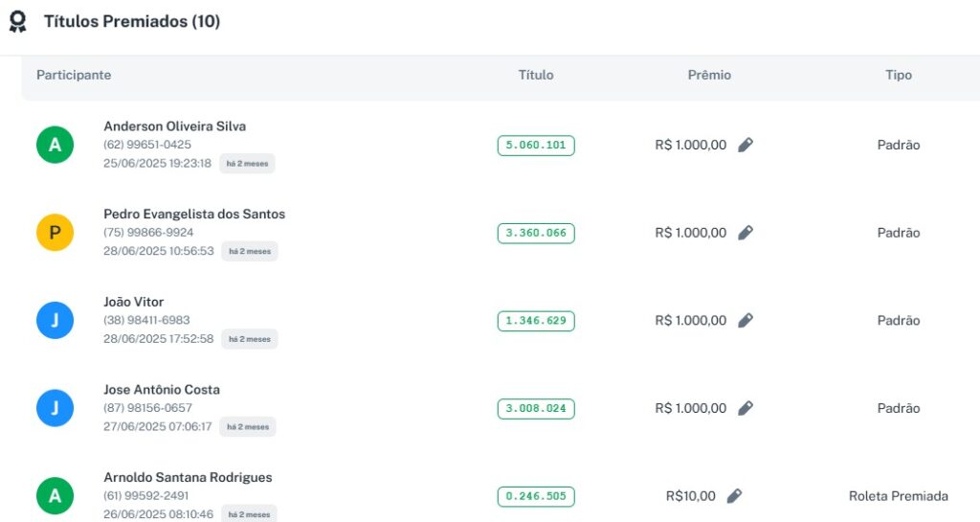Click Pedro's yellow P avatar

[55, 233]
